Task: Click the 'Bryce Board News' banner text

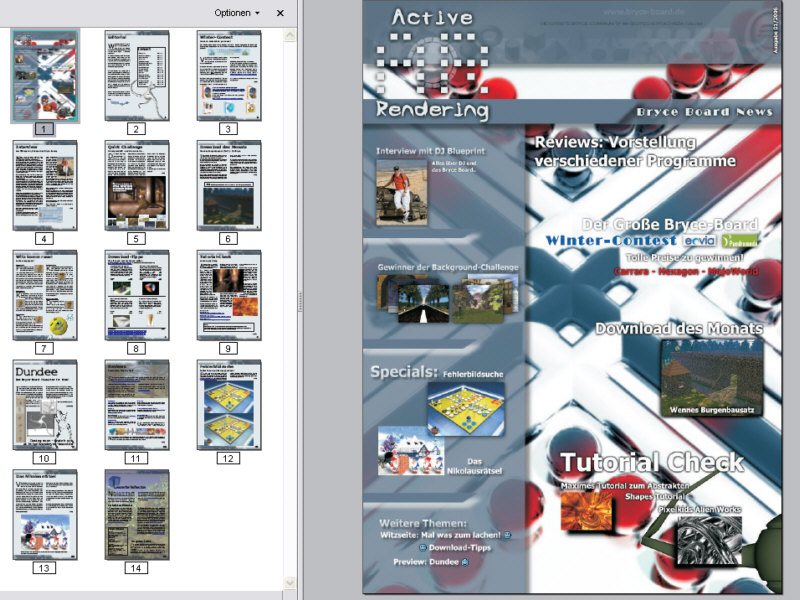Action: tap(704, 112)
